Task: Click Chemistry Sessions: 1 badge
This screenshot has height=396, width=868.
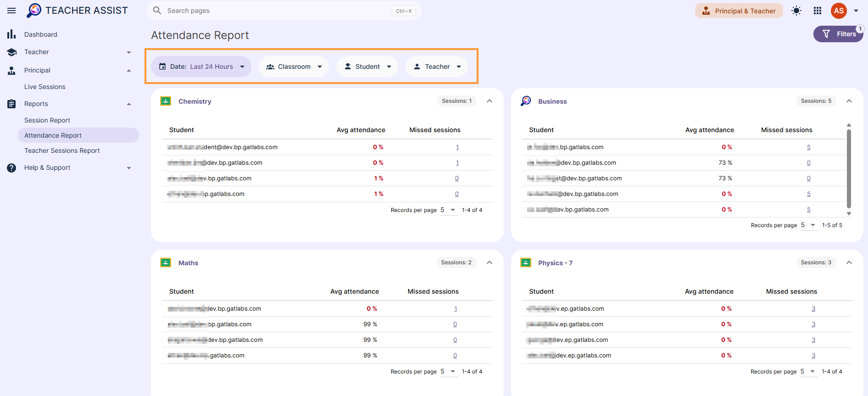Action: (x=456, y=101)
